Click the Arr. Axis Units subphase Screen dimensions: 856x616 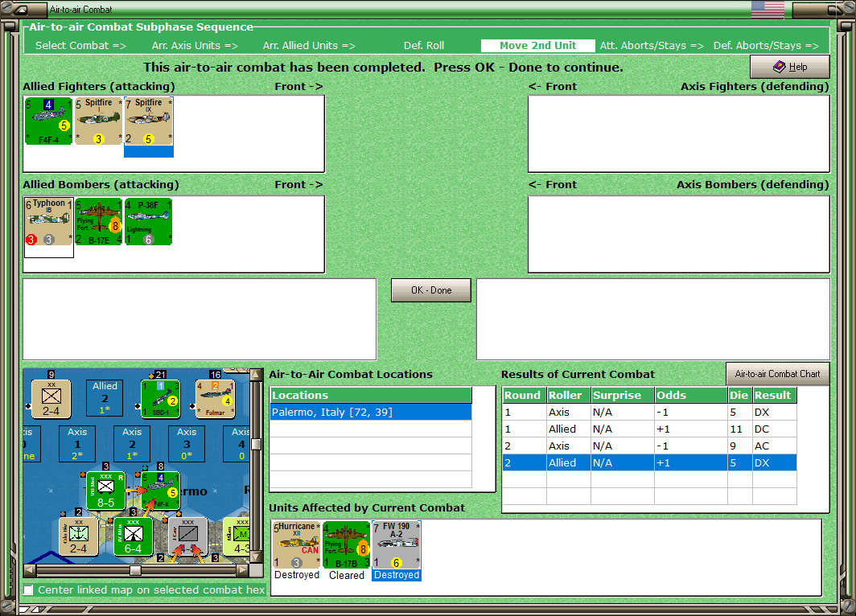point(195,46)
